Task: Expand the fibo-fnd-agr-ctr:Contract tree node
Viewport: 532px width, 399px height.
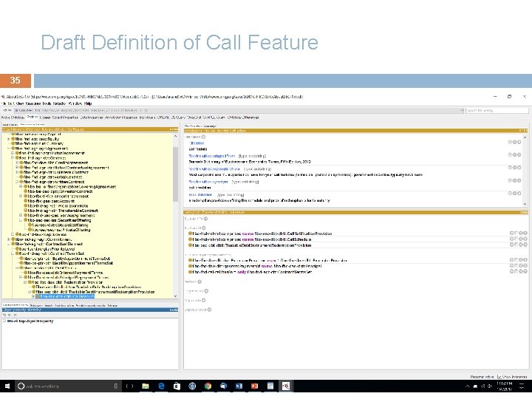Action: [x=12, y=157]
